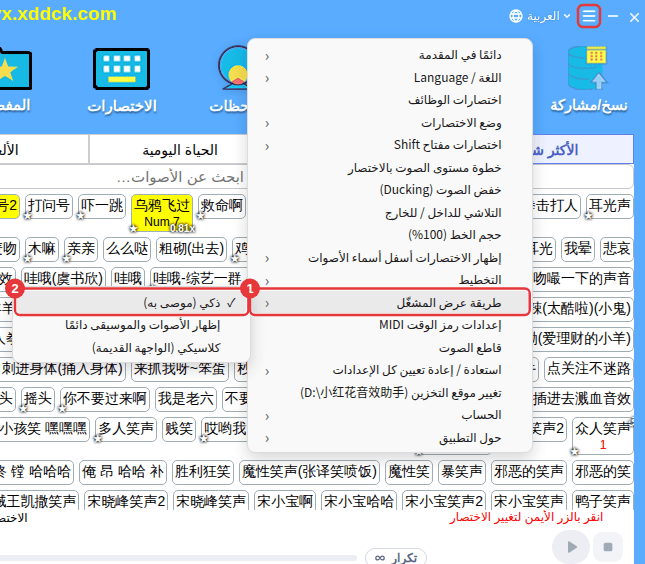Switch to الحياة اليومية tab
This screenshot has height=564, width=645.
169,150
